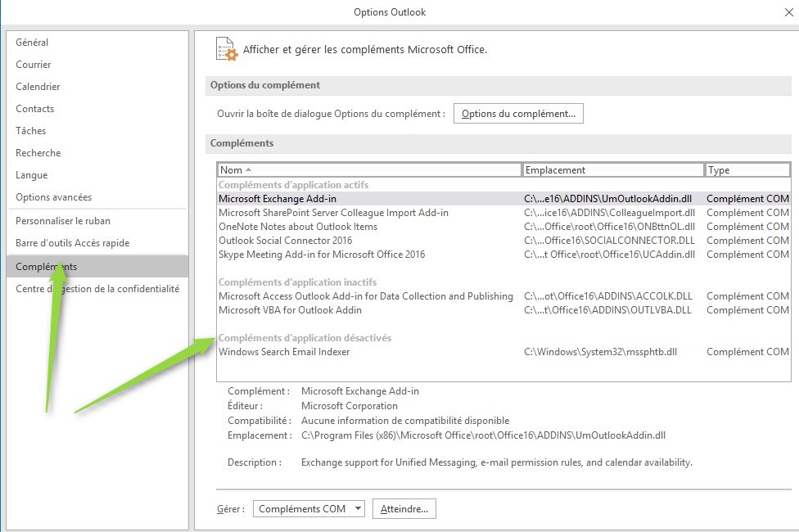
Task: Click the SOCIALCONNECTOR.DLL location cell
Action: [x=609, y=241]
